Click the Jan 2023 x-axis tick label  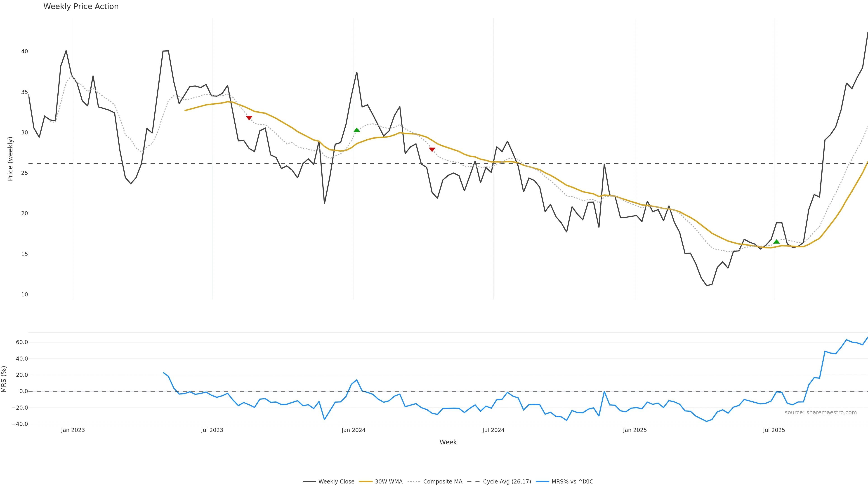73,430
